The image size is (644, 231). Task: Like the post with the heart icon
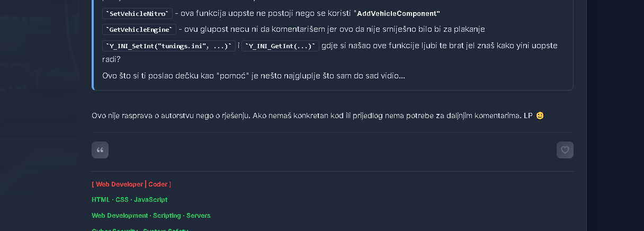pyautogui.click(x=565, y=150)
